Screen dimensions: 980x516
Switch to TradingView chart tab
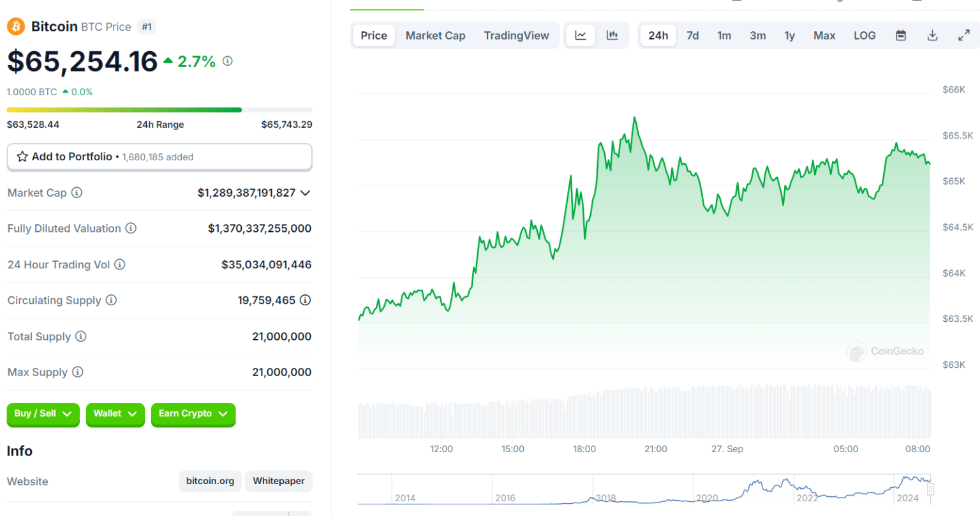coord(516,36)
